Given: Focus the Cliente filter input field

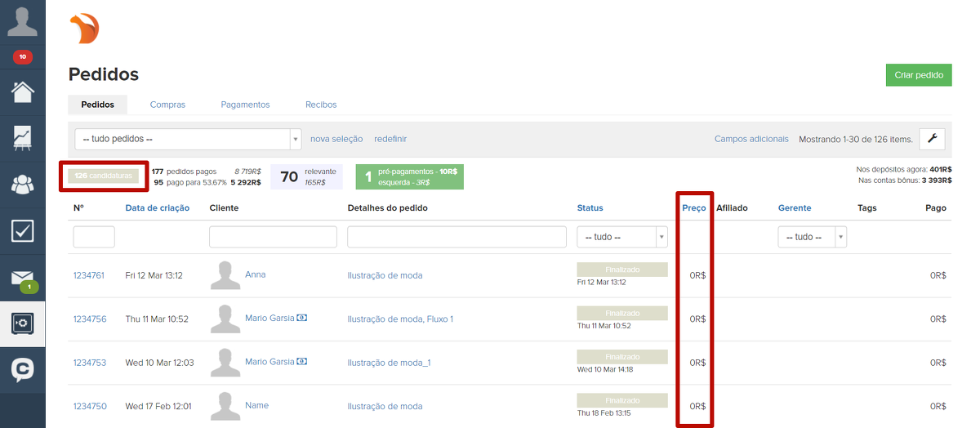Looking at the screenshot, I should pyautogui.click(x=273, y=237).
